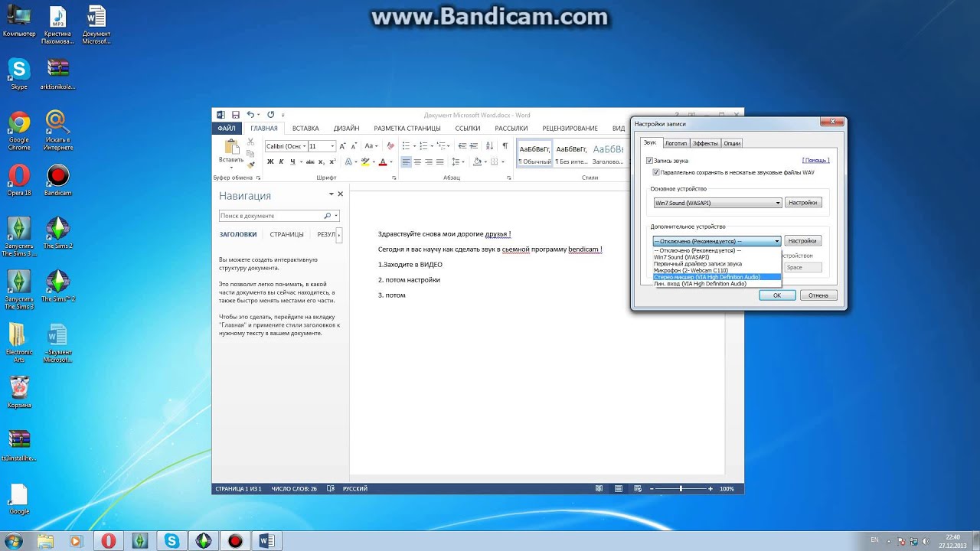Image resolution: width=980 pixels, height=551 pixels.
Task: Click the Opera icon on the taskbar
Action: point(108,541)
